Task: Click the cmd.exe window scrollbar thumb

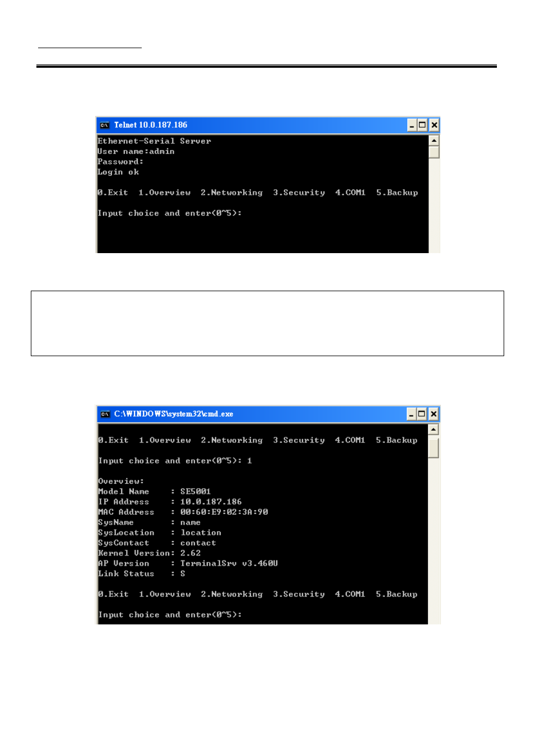Action: (434, 448)
